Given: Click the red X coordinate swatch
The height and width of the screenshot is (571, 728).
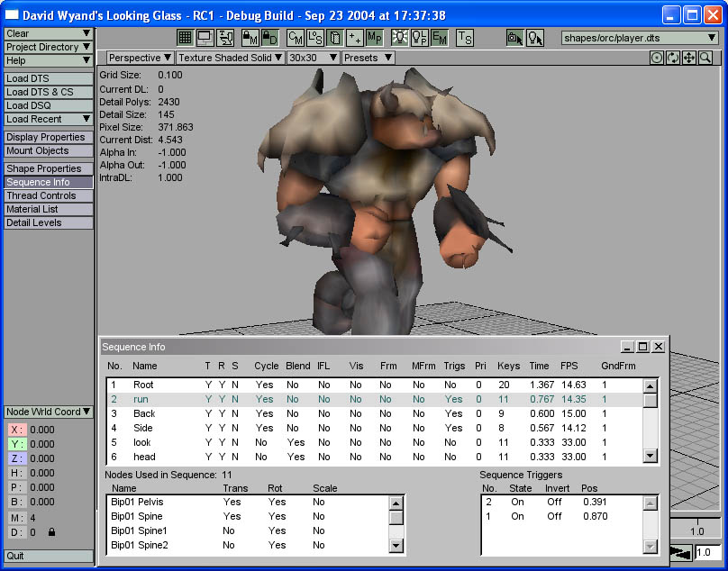Looking at the screenshot, I should pos(17,430).
